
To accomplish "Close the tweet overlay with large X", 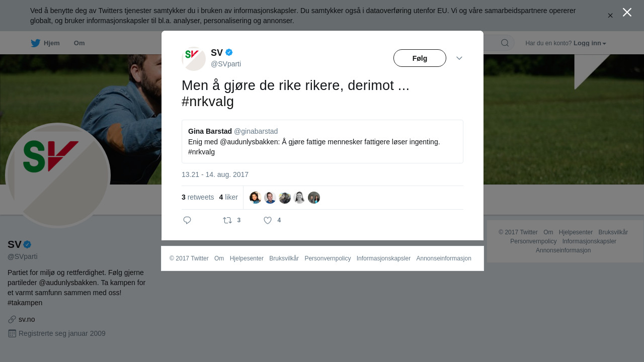I will (627, 12).
